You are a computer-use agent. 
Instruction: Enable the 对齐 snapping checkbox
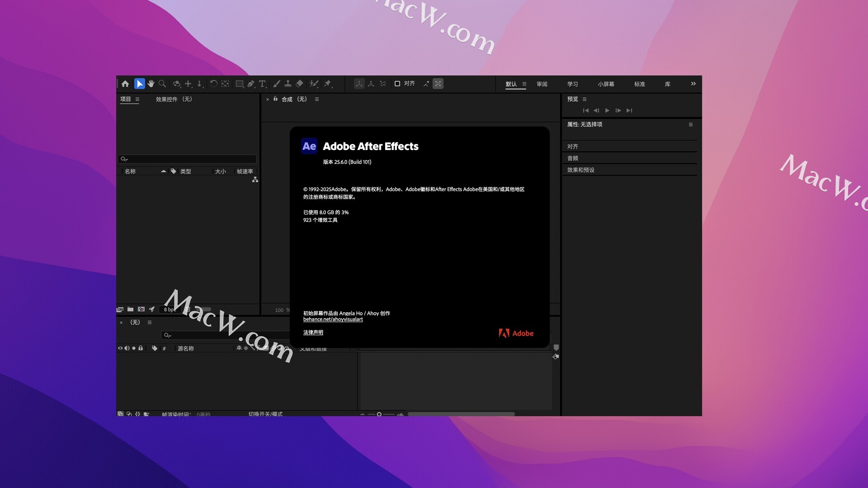click(x=397, y=84)
